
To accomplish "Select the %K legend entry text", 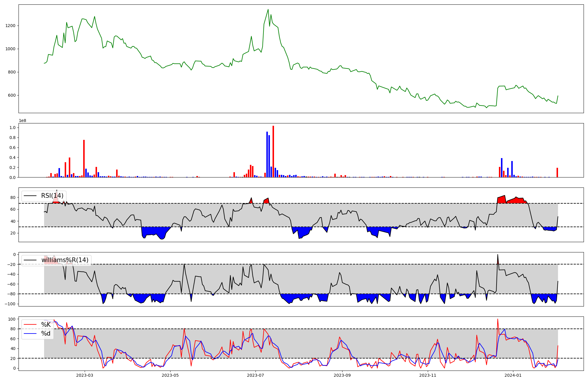I will [x=46, y=325].
